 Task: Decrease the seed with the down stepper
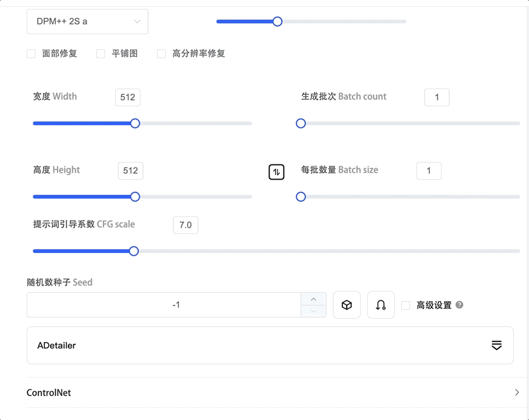click(x=314, y=311)
